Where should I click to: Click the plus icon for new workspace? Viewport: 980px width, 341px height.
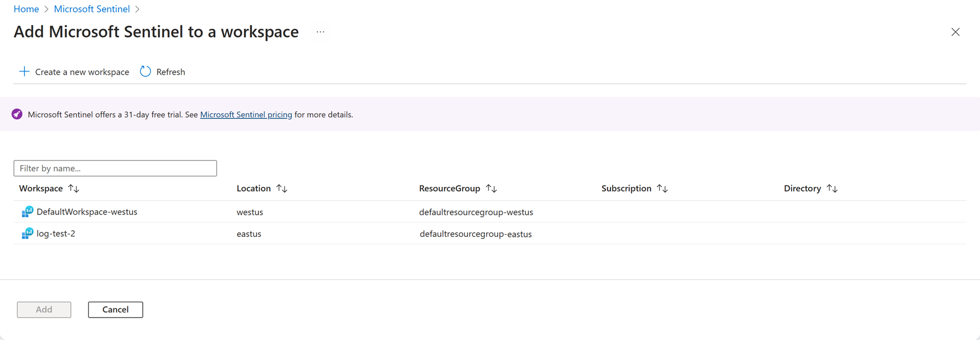tap(24, 71)
